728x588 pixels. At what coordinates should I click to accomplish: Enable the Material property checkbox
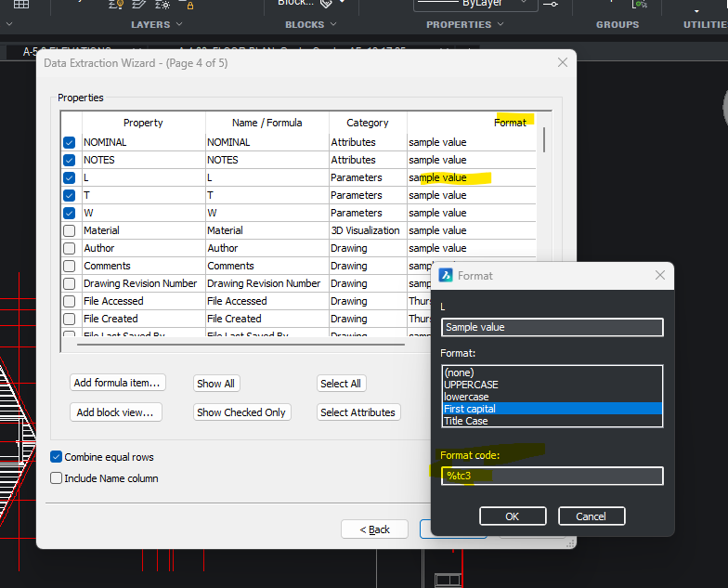tap(70, 230)
